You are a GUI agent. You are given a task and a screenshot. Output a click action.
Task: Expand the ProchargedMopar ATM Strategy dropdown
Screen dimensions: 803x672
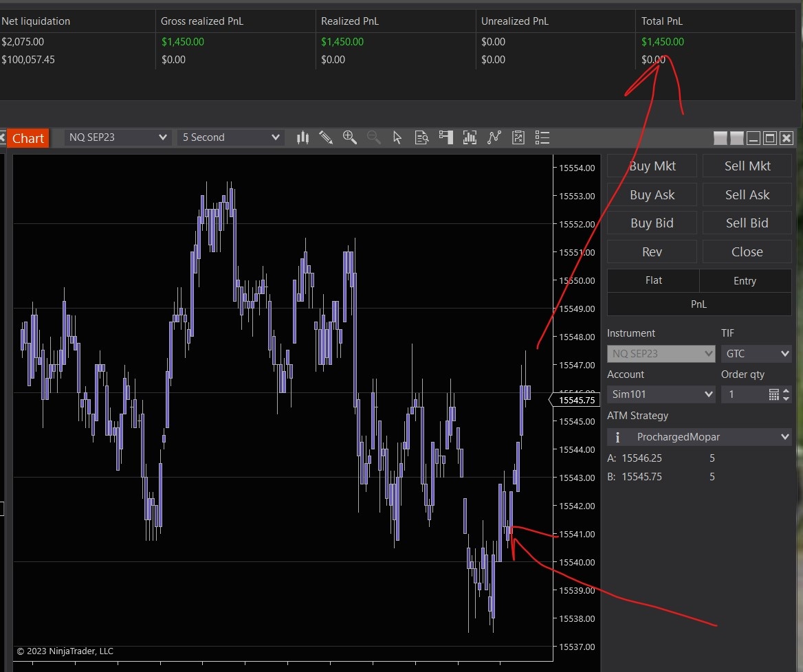point(699,437)
